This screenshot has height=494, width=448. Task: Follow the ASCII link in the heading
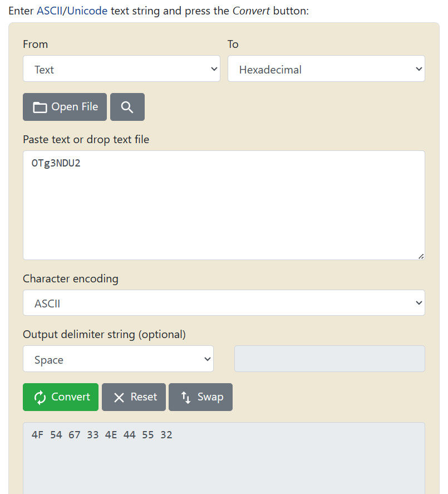51,11
